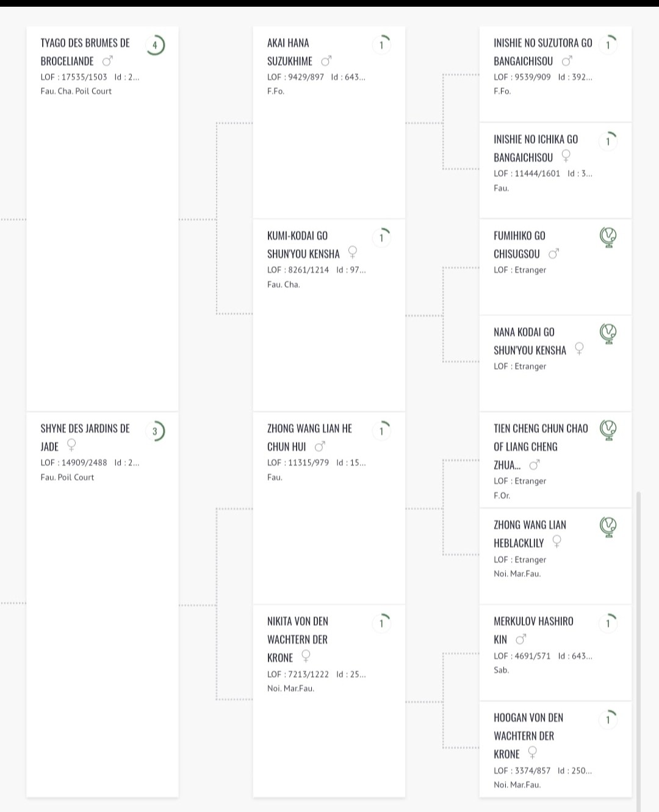Click the rating 1 badge on Hoogan von den Wachtern
This screenshot has width=659, height=812.
608,720
